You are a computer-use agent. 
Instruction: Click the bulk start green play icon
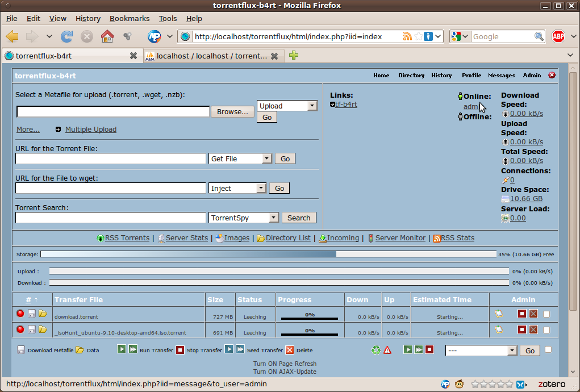click(408, 349)
